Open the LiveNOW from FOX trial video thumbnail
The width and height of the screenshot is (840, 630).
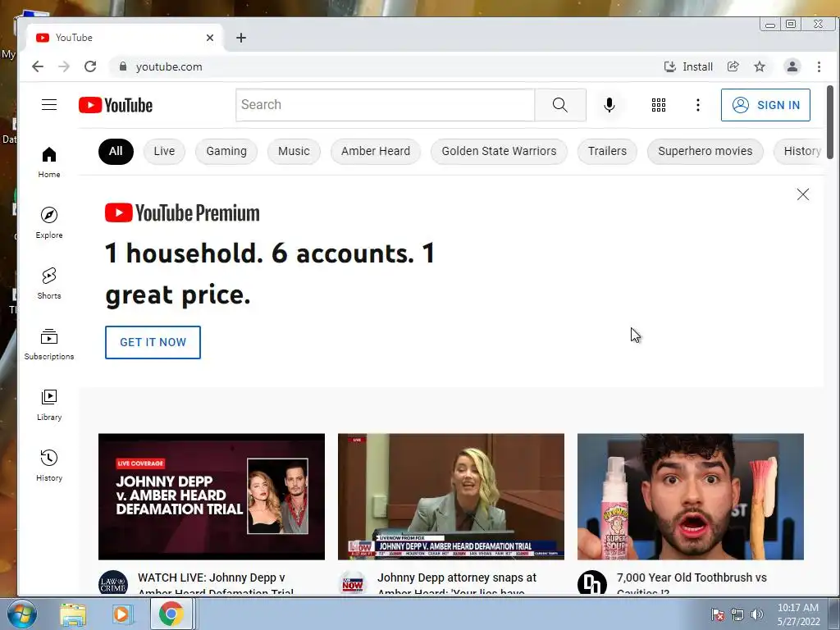[451, 496]
